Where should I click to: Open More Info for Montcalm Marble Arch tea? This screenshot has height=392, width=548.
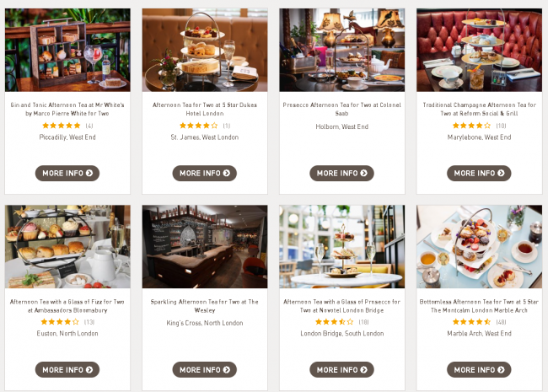pyautogui.click(x=479, y=369)
